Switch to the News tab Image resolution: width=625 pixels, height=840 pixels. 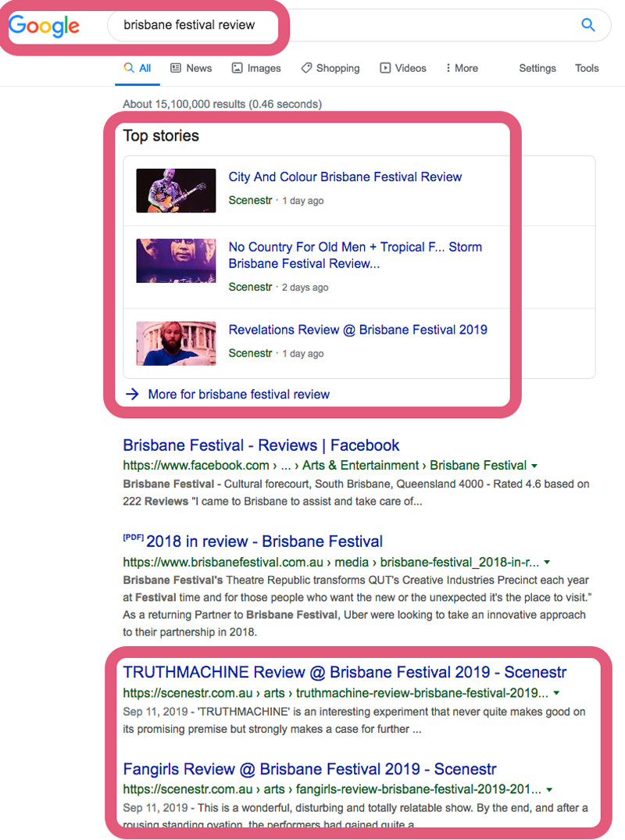(x=191, y=68)
